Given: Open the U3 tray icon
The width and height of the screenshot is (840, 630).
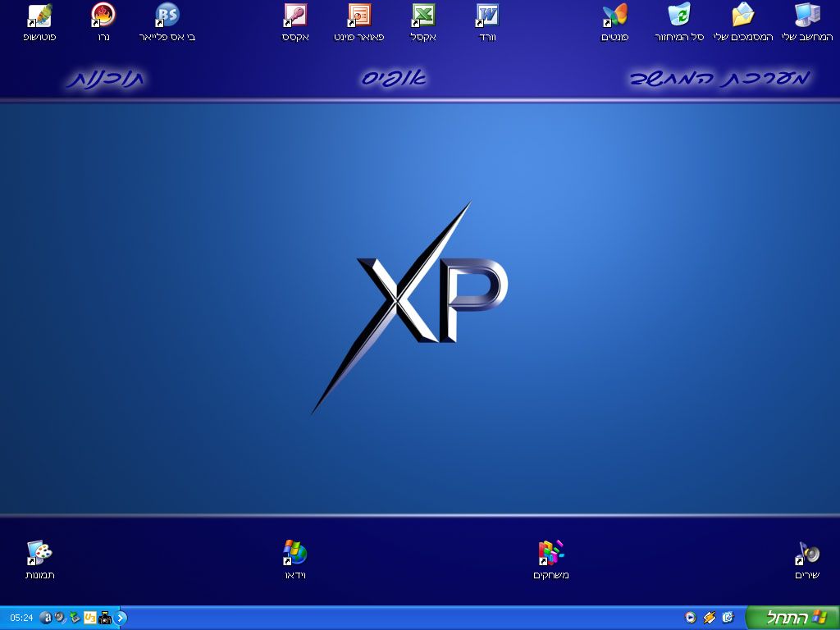Looking at the screenshot, I should click(90, 618).
